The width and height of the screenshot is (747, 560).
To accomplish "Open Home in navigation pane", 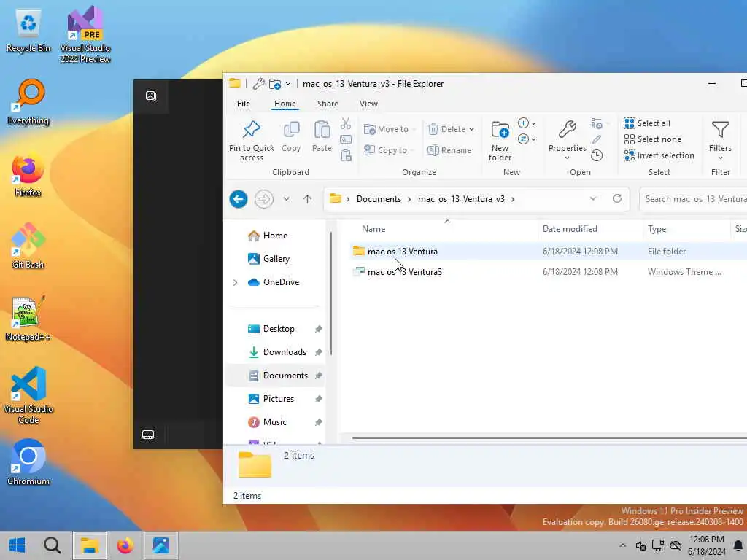I will click(268, 236).
